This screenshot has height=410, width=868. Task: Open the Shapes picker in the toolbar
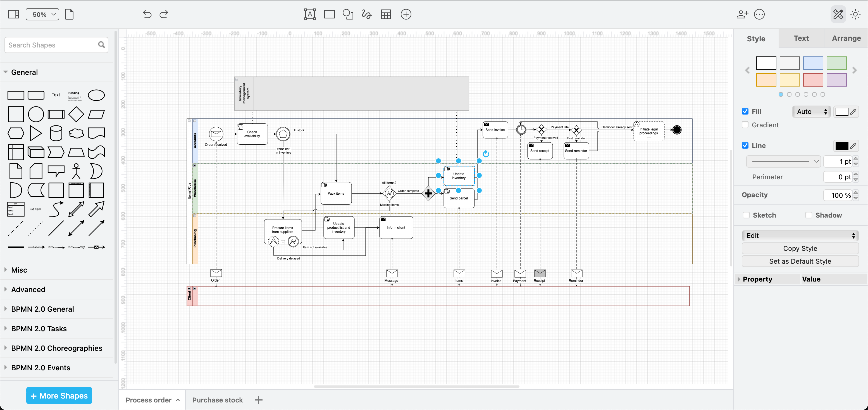348,14
